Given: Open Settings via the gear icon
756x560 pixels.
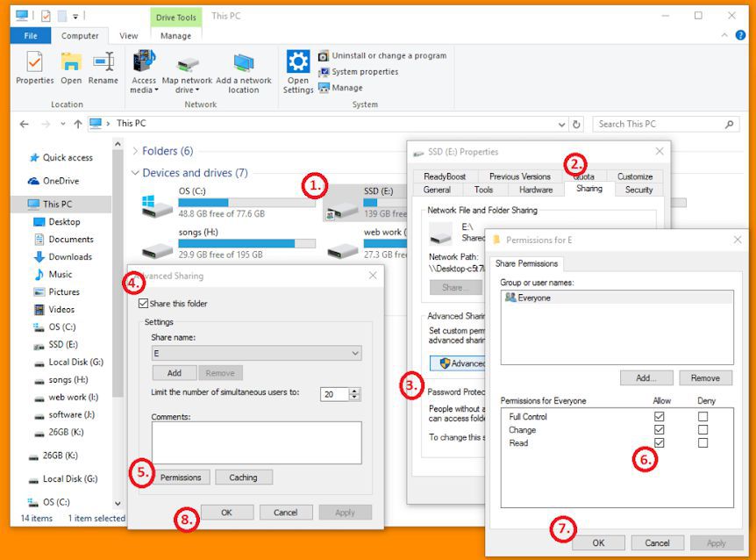Looking at the screenshot, I should click(x=298, y=63).
